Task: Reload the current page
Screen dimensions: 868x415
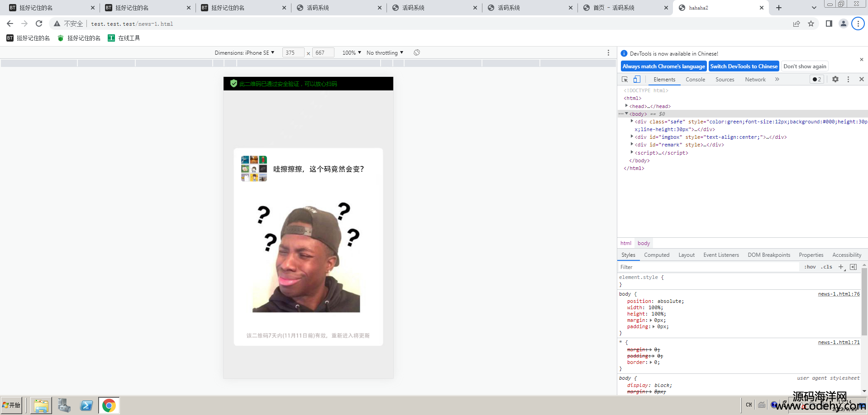Action: 39,24
